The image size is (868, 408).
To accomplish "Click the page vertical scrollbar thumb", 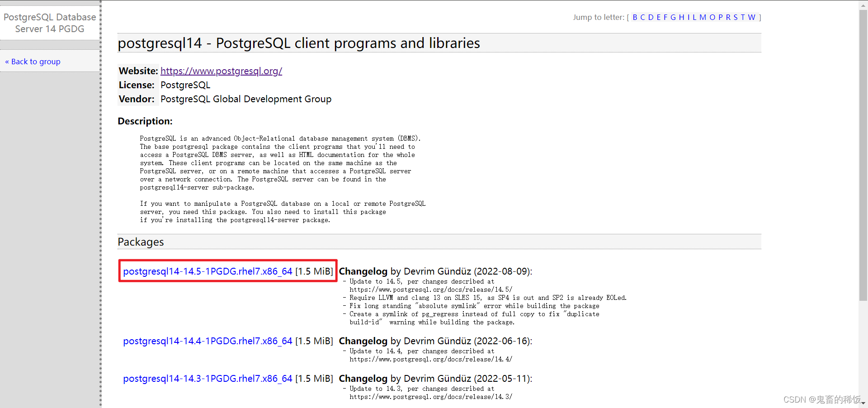I will pyautogui.click(x=863, y=155).
